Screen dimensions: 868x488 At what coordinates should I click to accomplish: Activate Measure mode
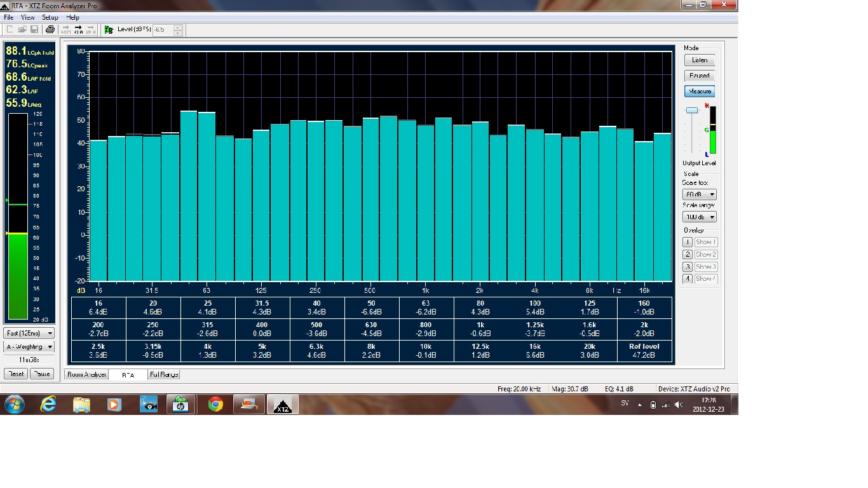700,91
